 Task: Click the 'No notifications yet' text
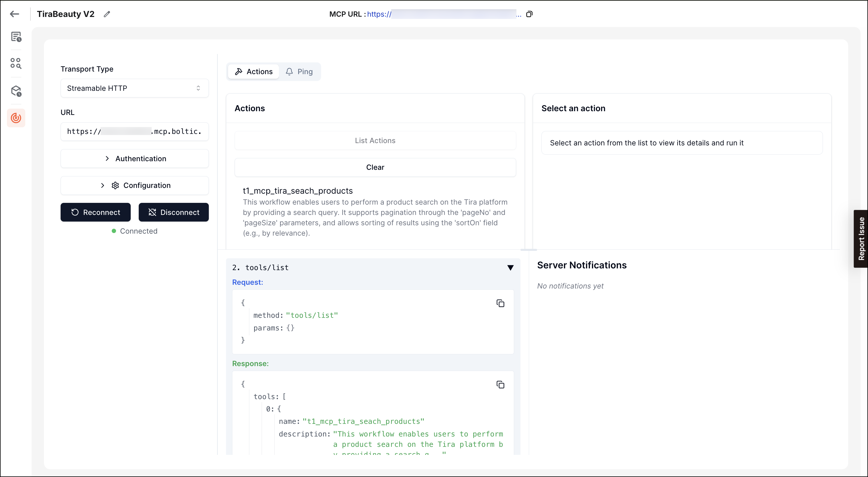coord(570,286)
